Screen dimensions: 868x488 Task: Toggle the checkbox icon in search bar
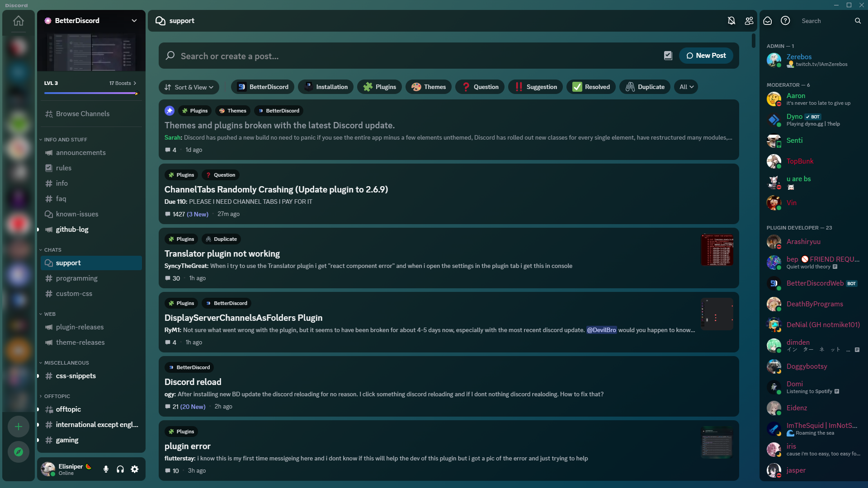(x=668, y=56)
